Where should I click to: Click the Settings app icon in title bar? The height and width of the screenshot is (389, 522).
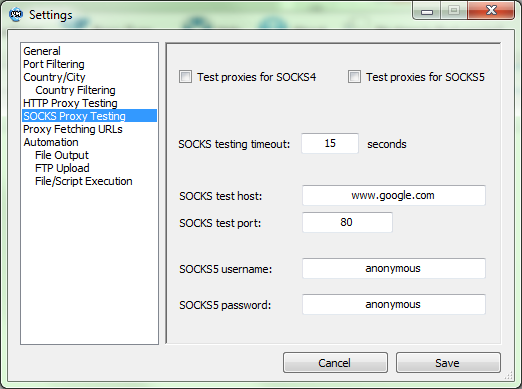pos(16,15)
